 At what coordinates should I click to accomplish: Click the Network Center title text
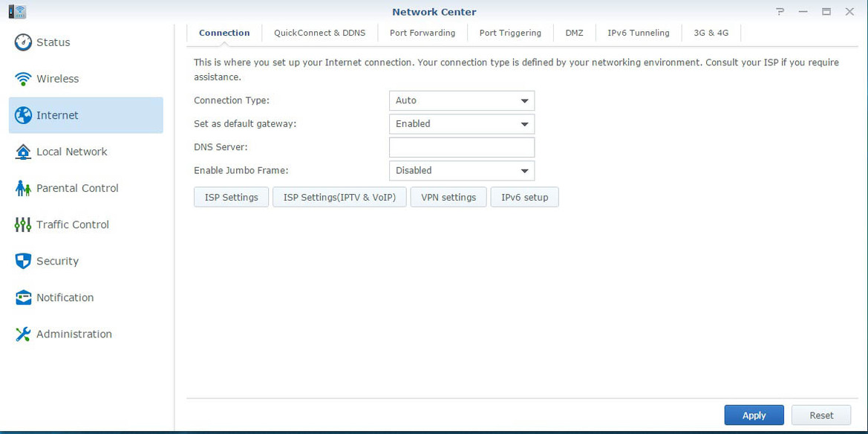[434, 12]
